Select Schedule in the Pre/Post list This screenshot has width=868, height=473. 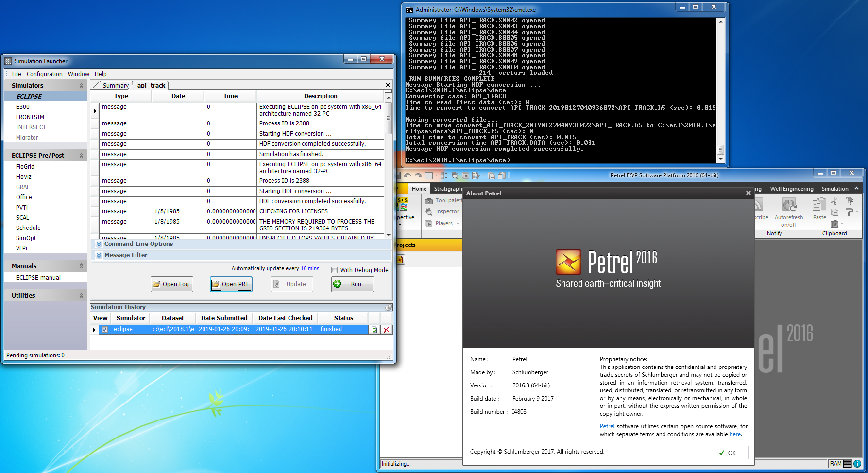pos(28,228)
